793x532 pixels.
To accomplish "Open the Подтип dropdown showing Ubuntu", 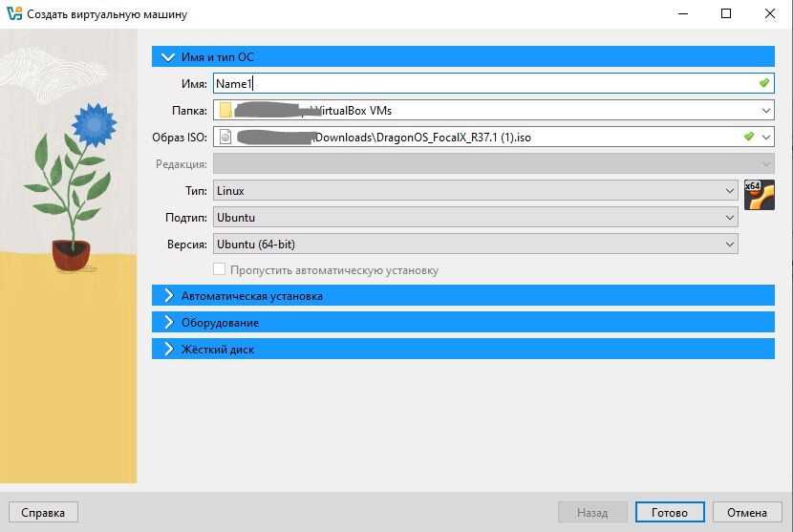I will [x=476, y=218].
